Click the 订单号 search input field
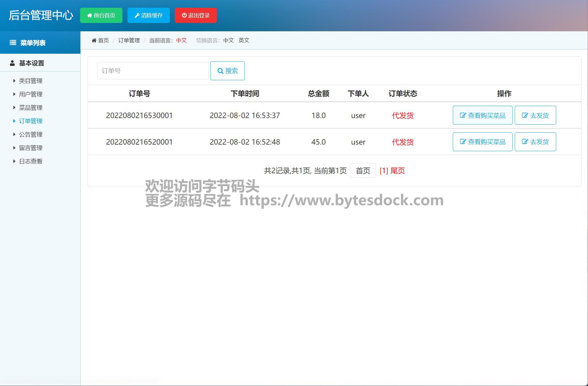 click(x=153, y=71)
